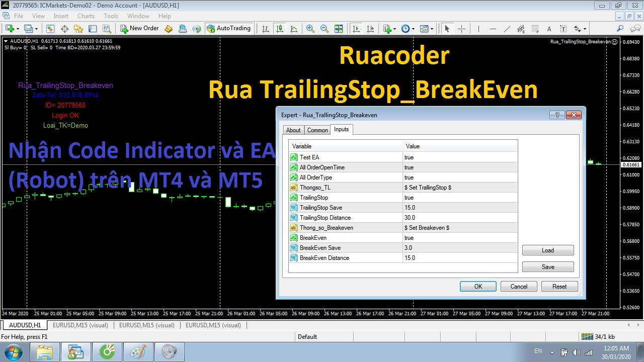Select the Crosshair tool

point(461,29)
